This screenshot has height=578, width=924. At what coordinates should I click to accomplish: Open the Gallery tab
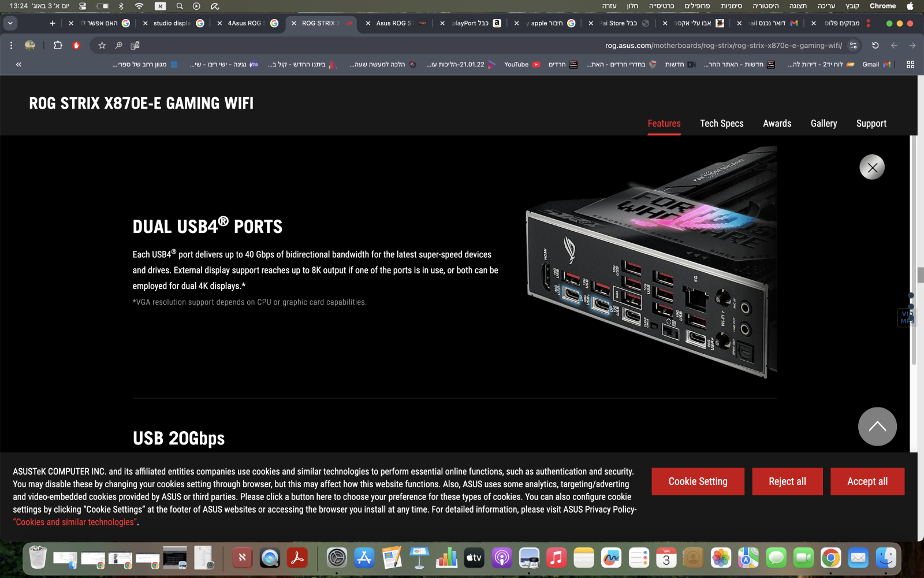[x=824, y=124]
